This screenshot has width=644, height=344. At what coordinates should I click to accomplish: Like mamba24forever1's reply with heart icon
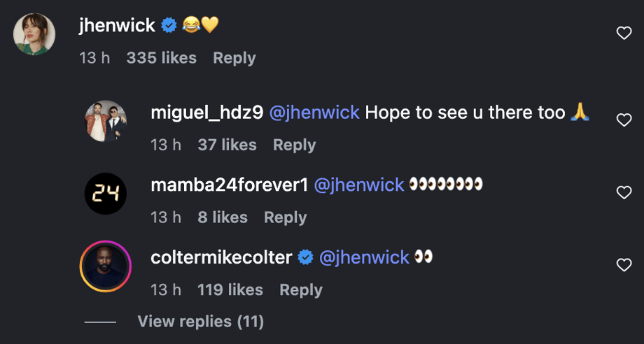(623, 192)
